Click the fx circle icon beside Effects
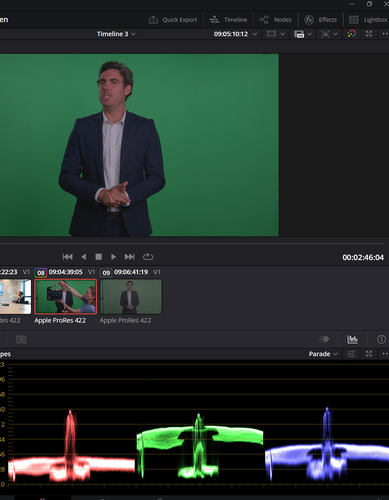 click(x=309, y=20)
